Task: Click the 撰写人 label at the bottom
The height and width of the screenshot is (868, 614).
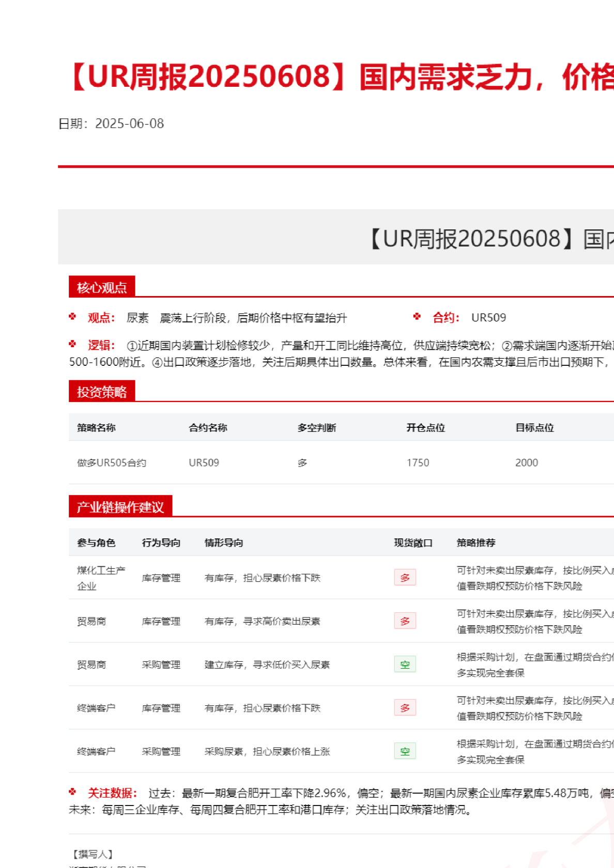Action: [93, 855]
